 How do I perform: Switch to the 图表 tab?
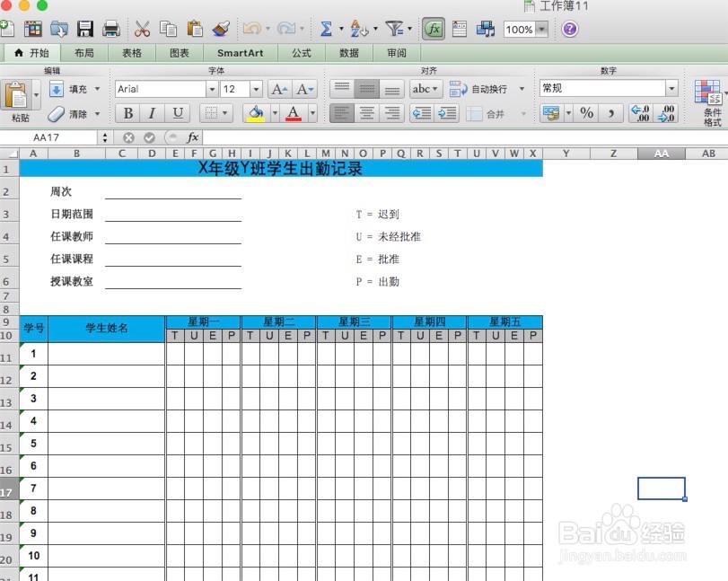[180, 53]
